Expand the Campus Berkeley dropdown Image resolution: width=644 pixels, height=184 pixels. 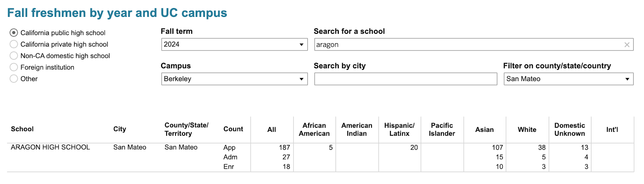[x=234, y=79]
